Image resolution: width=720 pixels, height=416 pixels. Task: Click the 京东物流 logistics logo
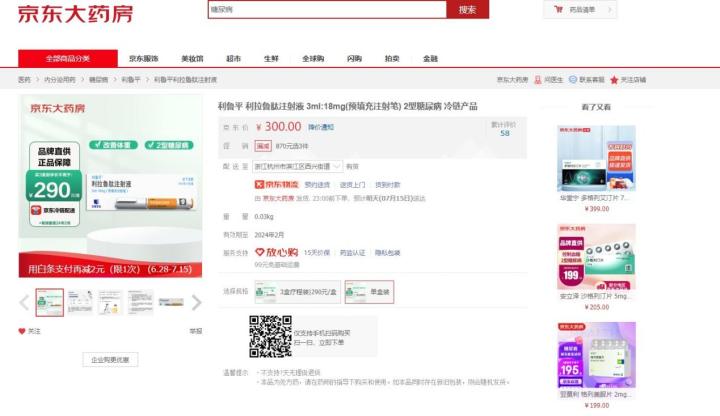point(276,185)
